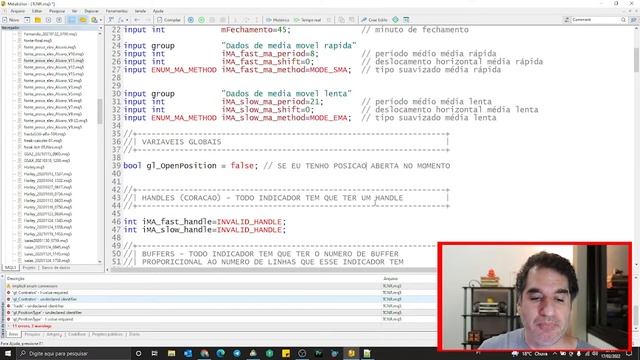Image resolution: width=640 pixels, height=360 pixels.
Task: Open the dropdown arrow beside the storage icon
Action: [x=101, y=20]
